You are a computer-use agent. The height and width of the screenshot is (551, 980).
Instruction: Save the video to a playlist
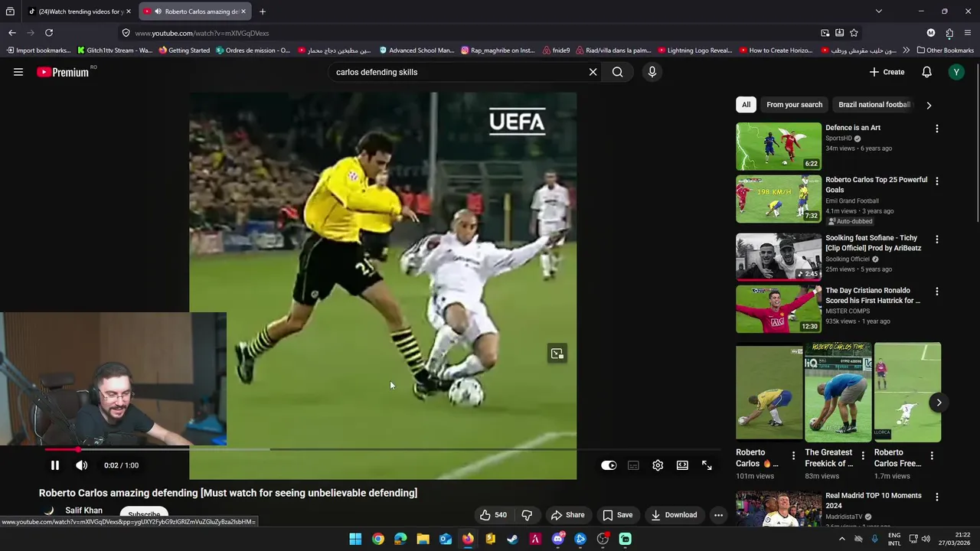617,515
